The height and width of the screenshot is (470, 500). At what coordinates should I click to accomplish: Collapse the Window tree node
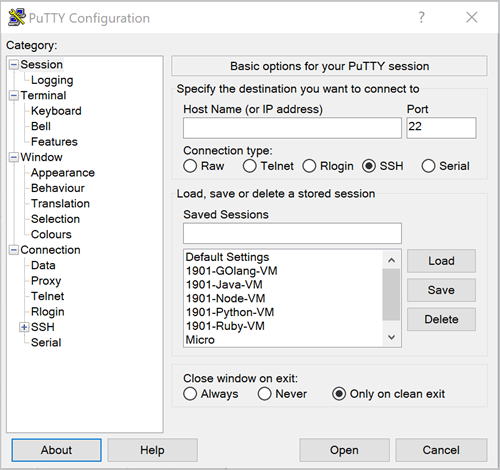[x=14, y=157]
